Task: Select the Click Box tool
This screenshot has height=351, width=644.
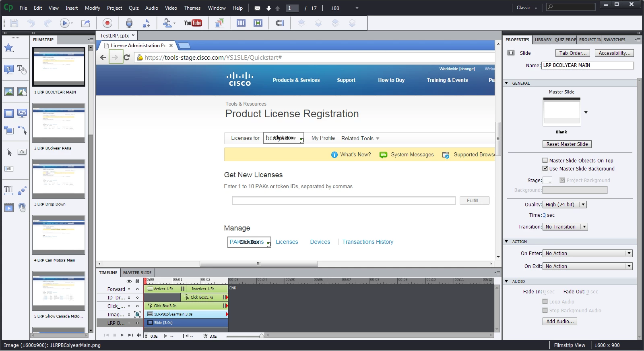Action: (x=9, y=152)
